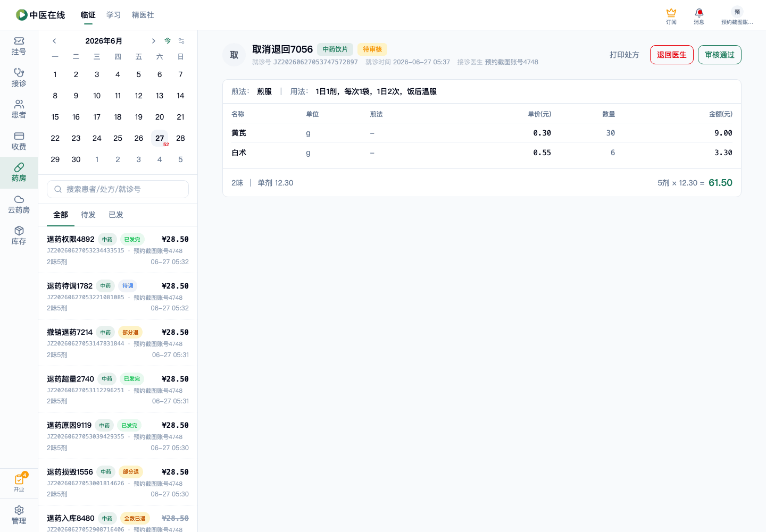Click amount 3.30 in 白术 row
Viewport: 766px width, 532px height.
click(x=723, y=153)
